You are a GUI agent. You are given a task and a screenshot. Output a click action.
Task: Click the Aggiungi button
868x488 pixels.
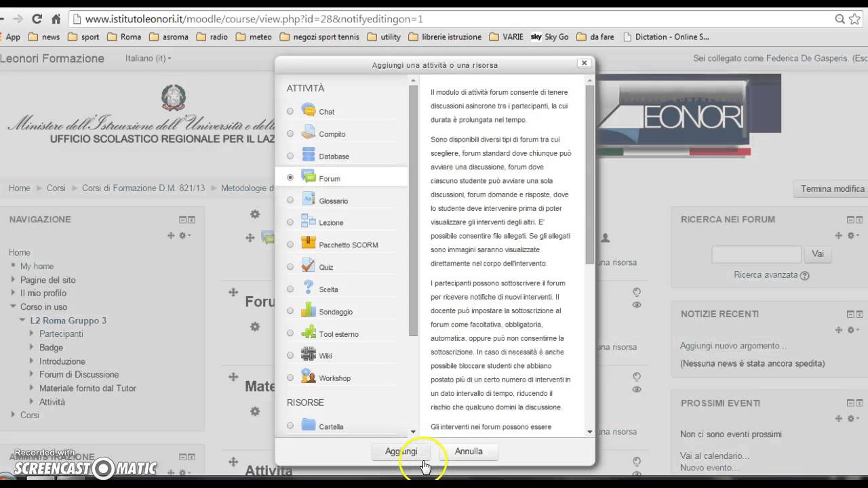click(401, 451)
